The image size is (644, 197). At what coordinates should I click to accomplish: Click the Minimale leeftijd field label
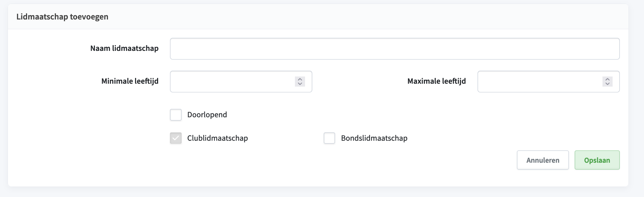130,81
